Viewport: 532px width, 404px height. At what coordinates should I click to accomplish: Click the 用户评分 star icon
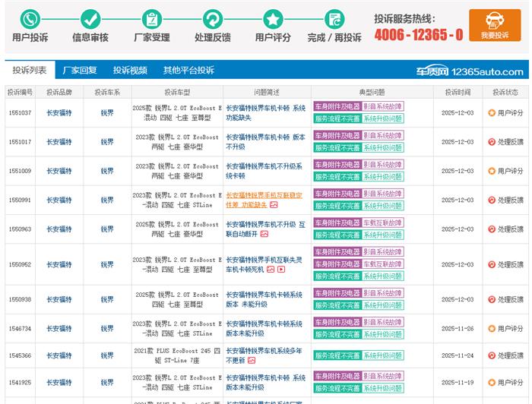pyautogui.click(x=273, y=18)
